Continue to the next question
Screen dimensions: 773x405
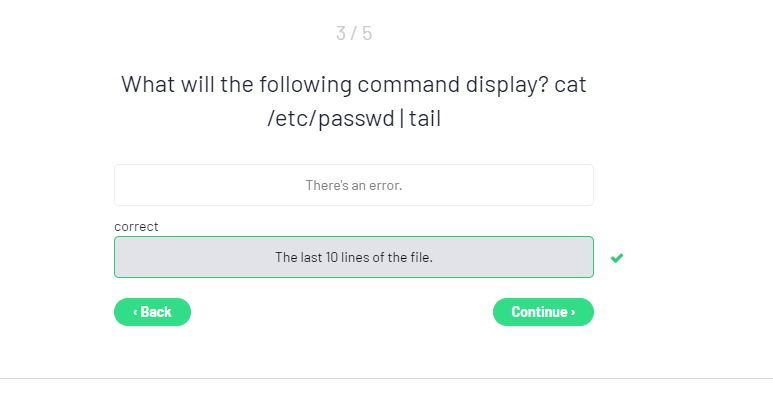(x=543, y=312)
